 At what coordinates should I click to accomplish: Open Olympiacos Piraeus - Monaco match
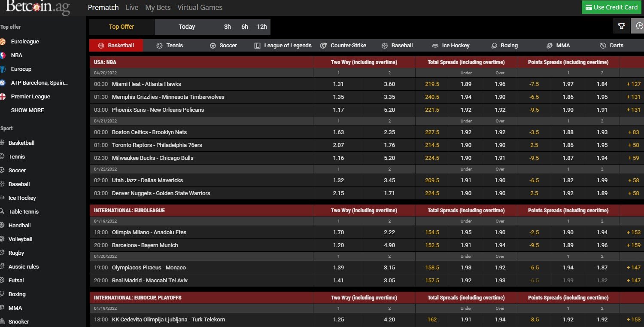pos(149,268)
